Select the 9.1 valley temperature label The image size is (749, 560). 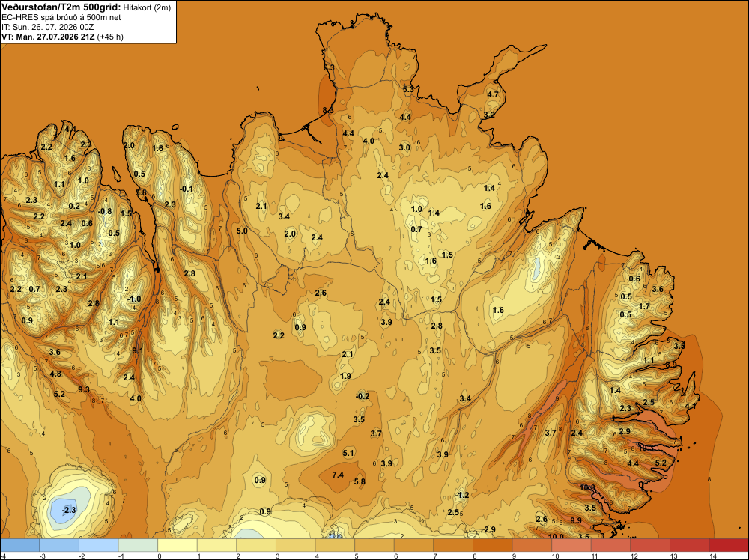click(x=138, y=350)
